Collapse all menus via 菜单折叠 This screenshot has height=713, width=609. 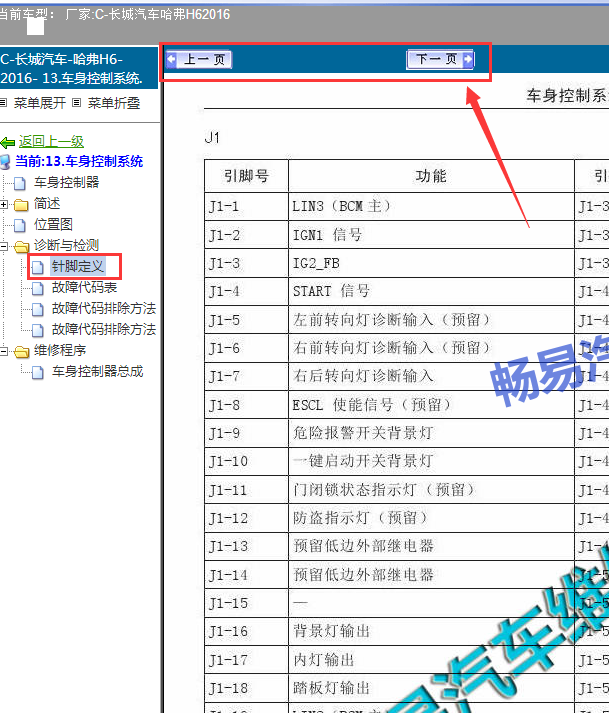point(114,103)
